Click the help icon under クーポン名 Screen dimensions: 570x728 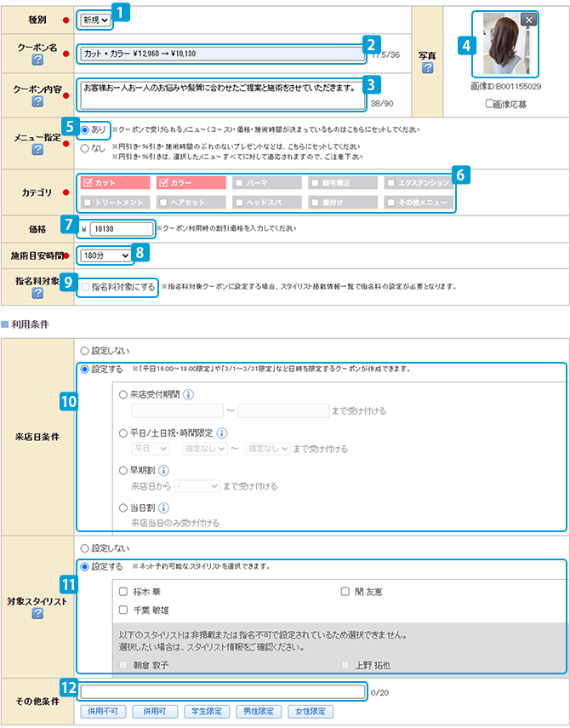[x=37, y=61]
